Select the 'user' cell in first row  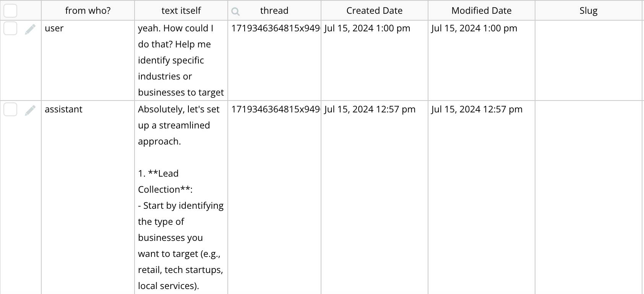pos(54,28)
